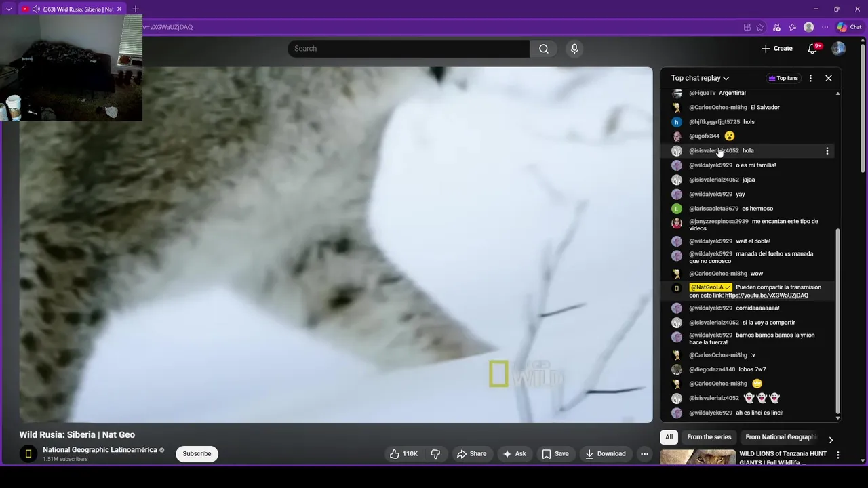Open Wild Lions of Tanzania thumbnail
The image size is (868, 488).
tap(698, 457)
